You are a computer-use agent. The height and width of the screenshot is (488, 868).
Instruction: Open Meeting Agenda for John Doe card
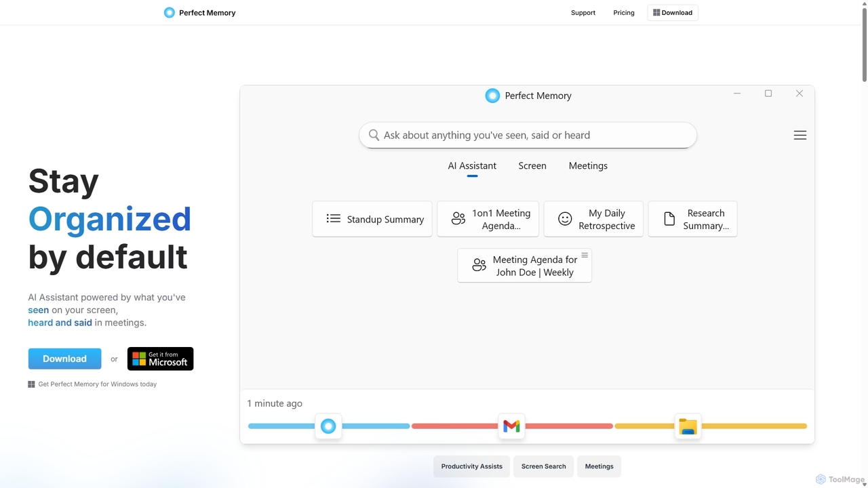coord(525,265)
